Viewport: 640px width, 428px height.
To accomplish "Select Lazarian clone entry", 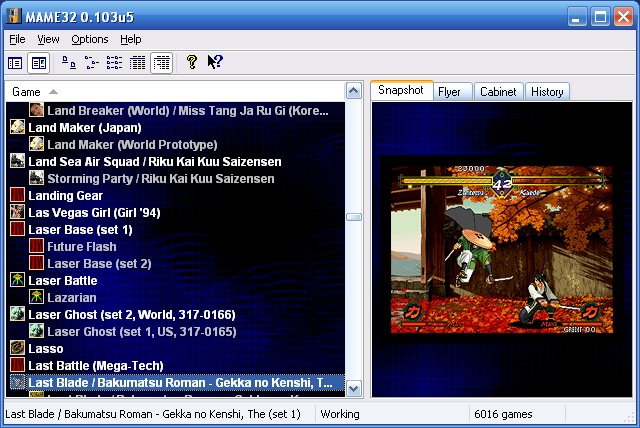I will (x=72, y=298).
